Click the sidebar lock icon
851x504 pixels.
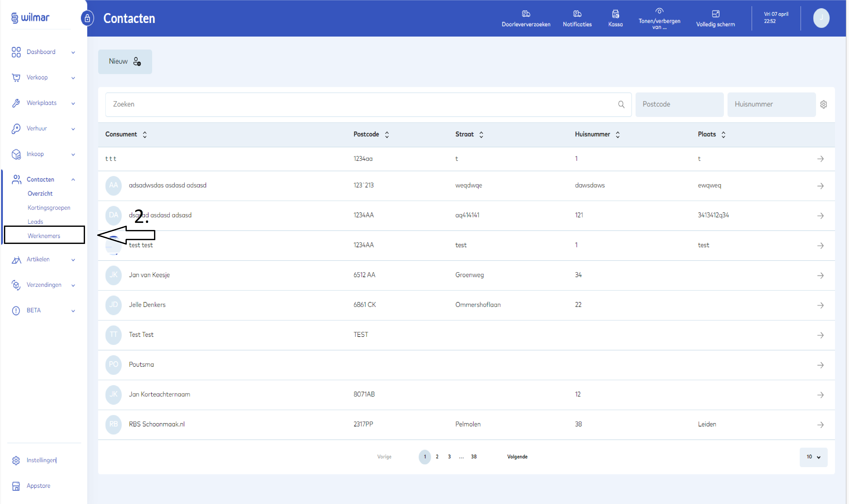point(87,18)
